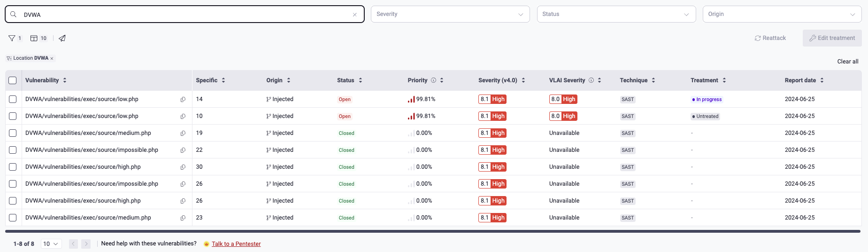This screenshot has width=868, height=252.
Task: Copy path icon for row with Specific 22
Action: [x=183, y=150]
